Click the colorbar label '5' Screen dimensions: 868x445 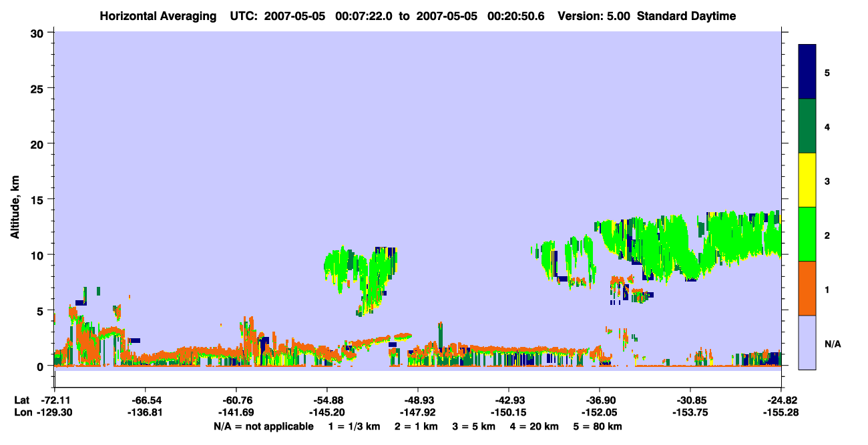[x=827, y=72]
